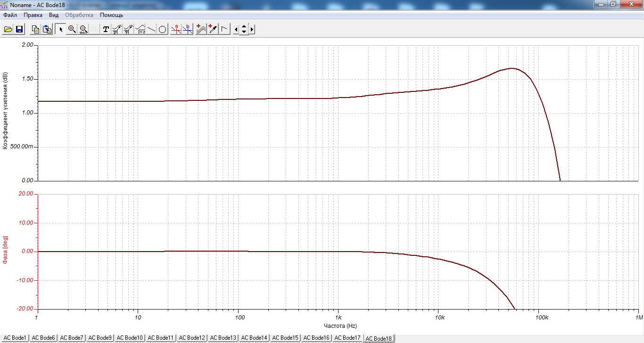
Task: Open a file with the folder icon
Action: pyautogui.click(x=8, y=29)
